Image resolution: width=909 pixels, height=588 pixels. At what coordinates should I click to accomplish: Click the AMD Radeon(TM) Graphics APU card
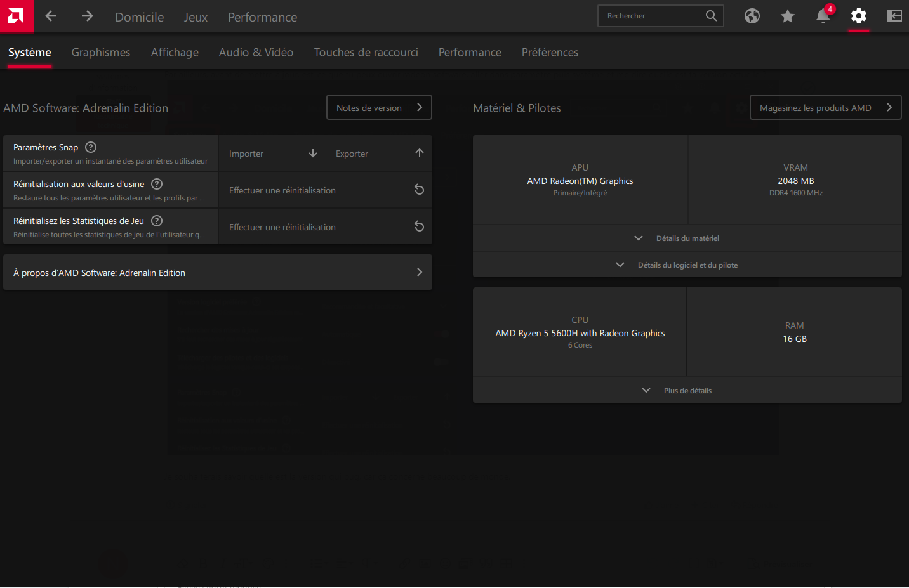pyautogui.click(x=580, y=180)
